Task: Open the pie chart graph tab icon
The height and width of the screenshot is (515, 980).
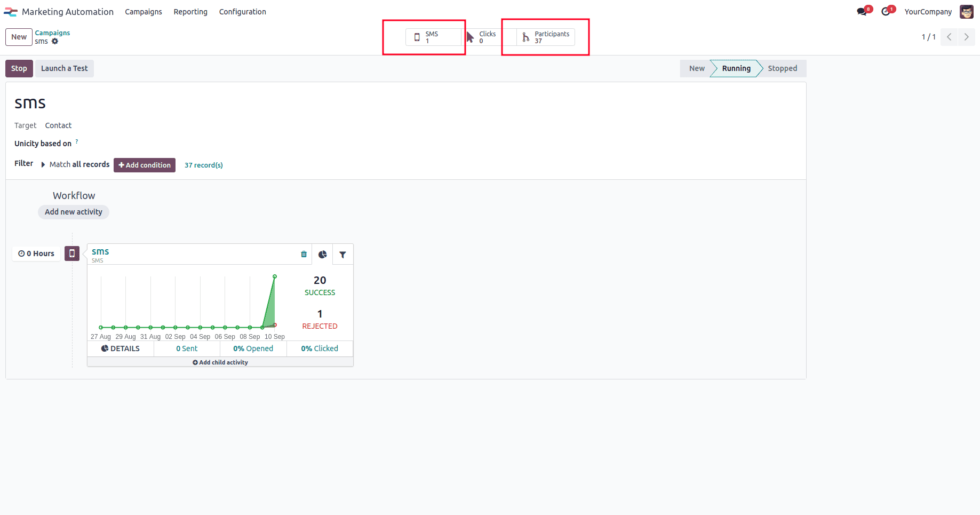Action: click(x=322, y=255)
